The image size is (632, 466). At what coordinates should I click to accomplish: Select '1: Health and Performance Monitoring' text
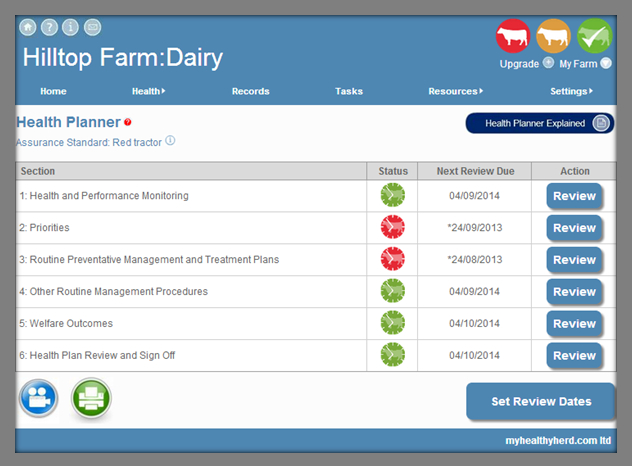(x=104, y=196)
